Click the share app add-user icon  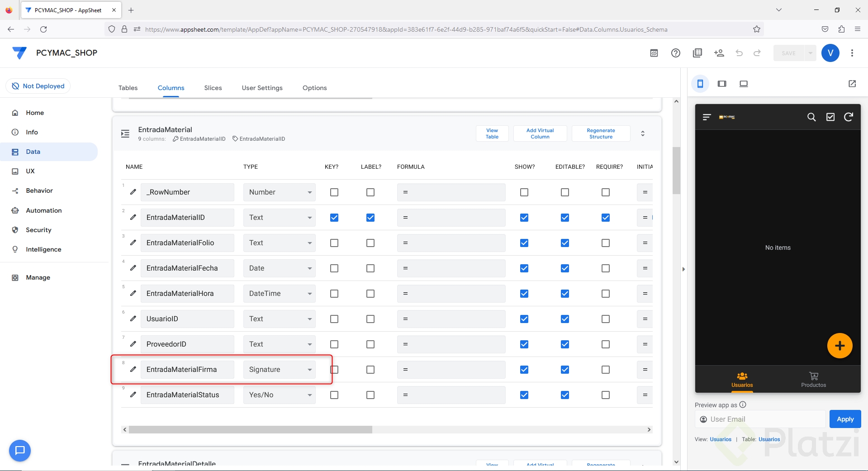coord(719,53)
